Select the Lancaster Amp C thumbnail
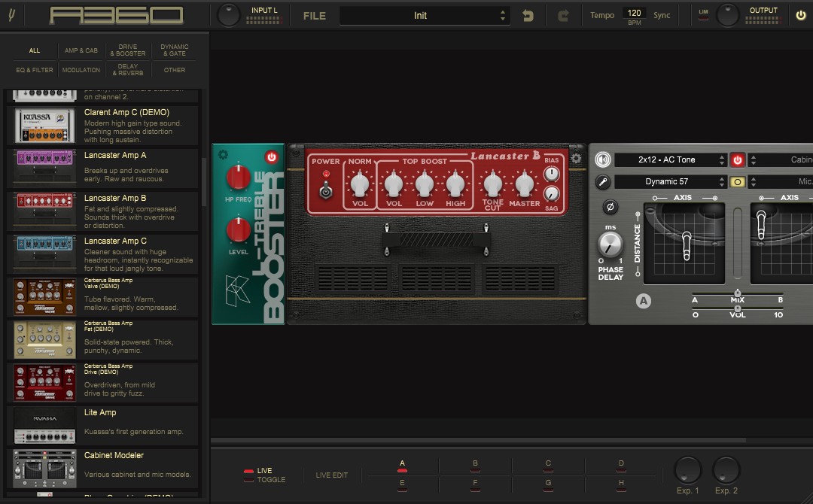The image size is (813, 504). pos(44,253)
